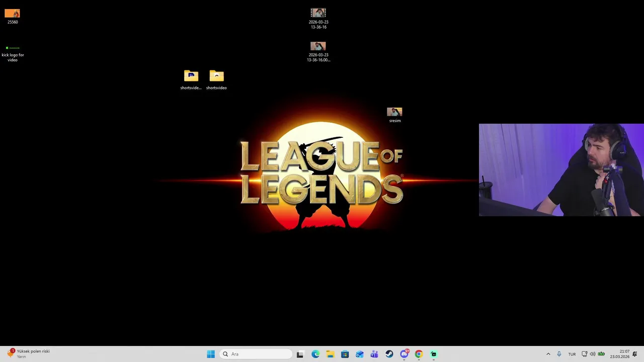Select the sresim image file
The width and height of the screenshot is (644, 362).
click(x=395, y=115)
